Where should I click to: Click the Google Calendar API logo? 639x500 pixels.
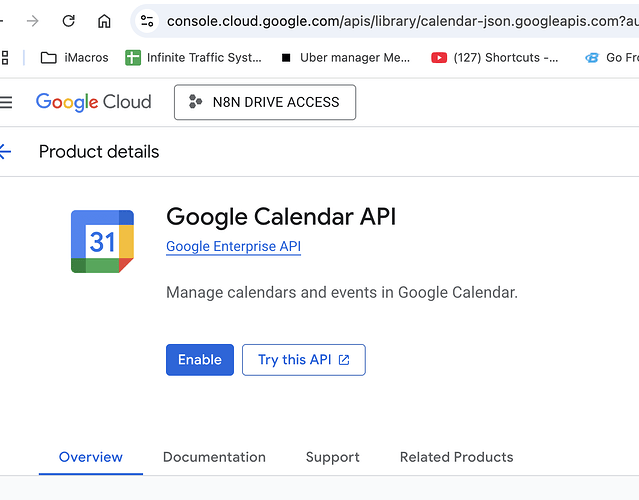pos(102,241)
